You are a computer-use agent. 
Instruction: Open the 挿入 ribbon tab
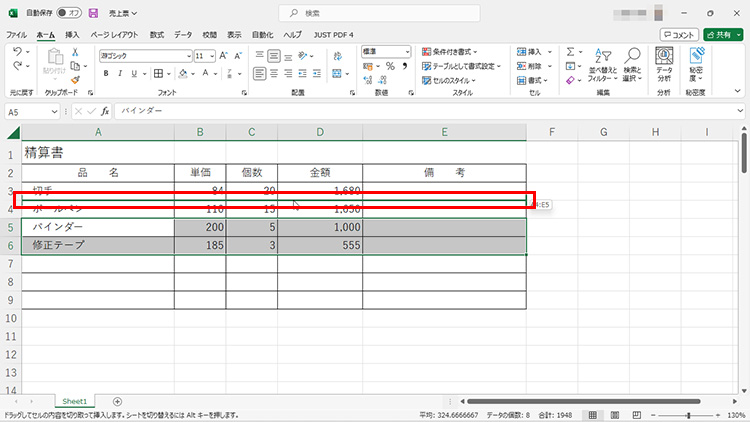coord(72,34)
